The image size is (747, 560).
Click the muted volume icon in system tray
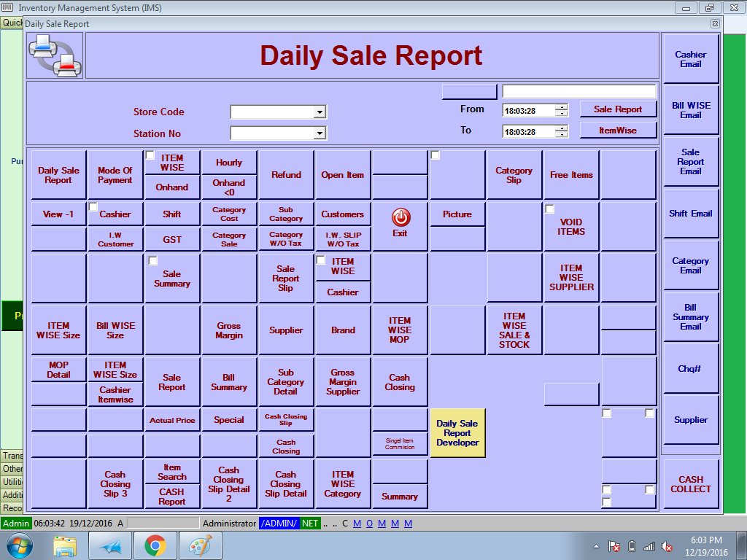click(666, 546)
